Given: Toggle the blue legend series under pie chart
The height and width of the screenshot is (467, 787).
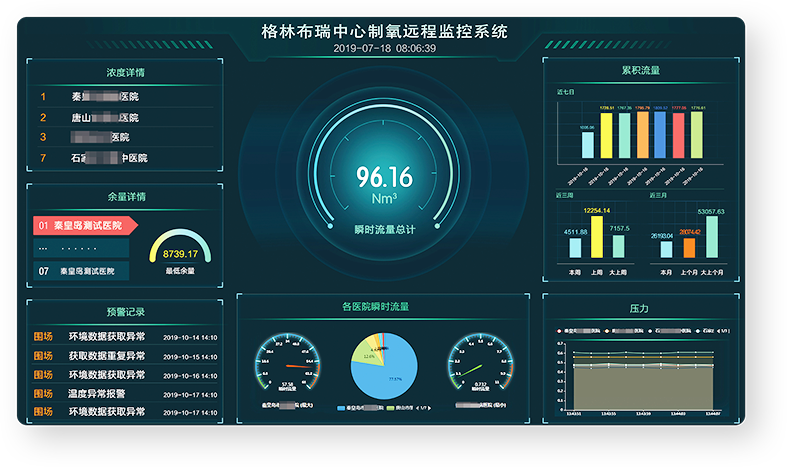Looking at the screenshot, I should pyautogui.click(x=341, y=409).
